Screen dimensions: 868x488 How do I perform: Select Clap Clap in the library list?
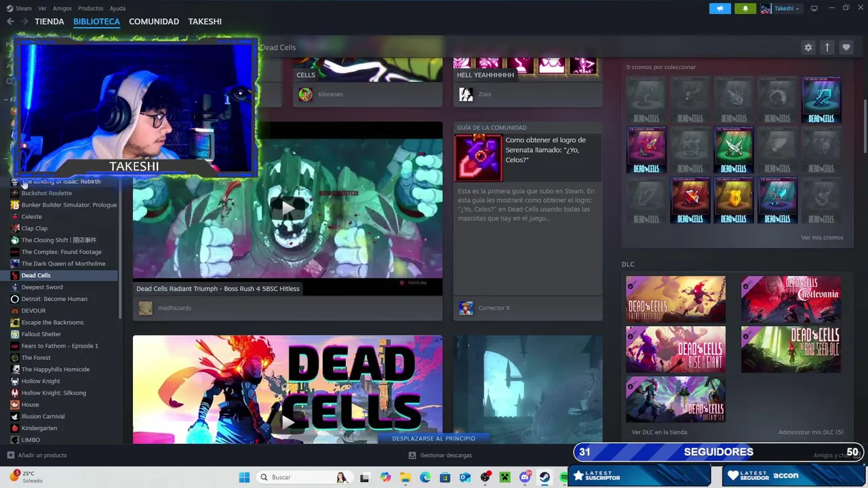coord(64,228)
